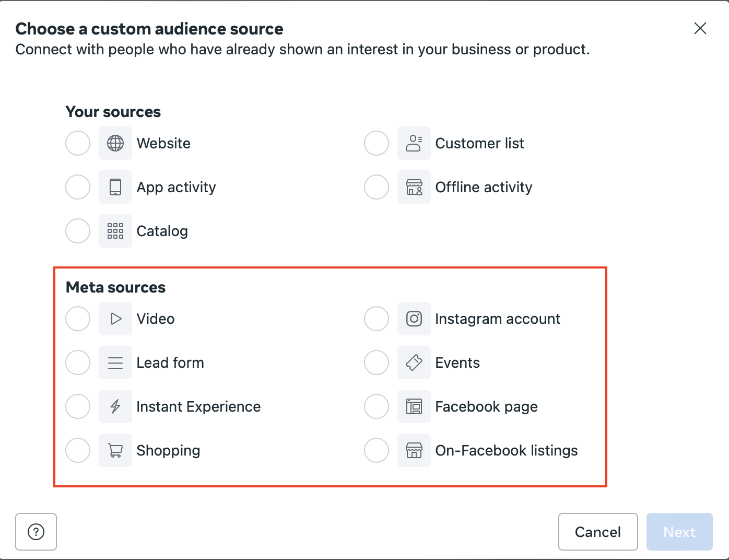Screen dimensions: 729x560
Task: Select the Shopping radio button
Action: [x=78, y=450]
